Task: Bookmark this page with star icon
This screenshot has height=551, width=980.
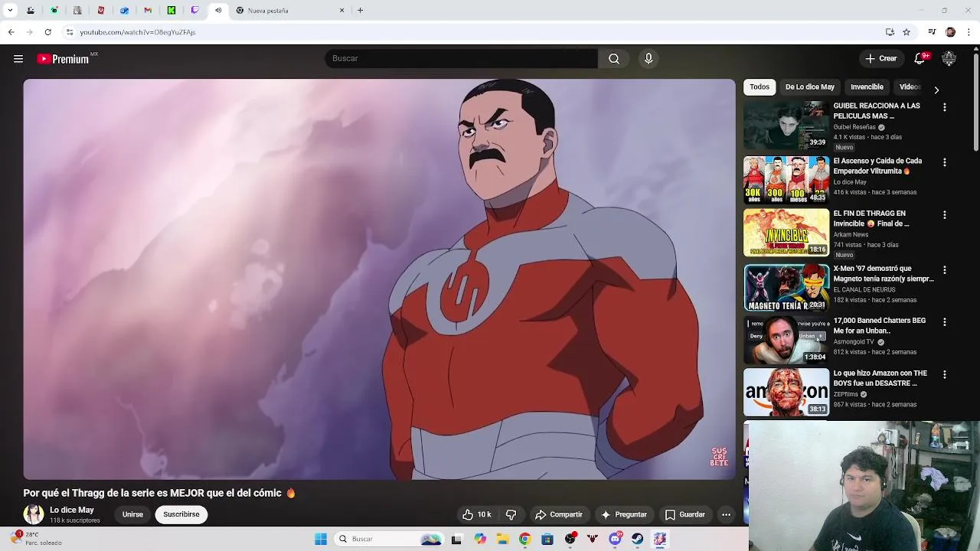Action: [906, 32]
